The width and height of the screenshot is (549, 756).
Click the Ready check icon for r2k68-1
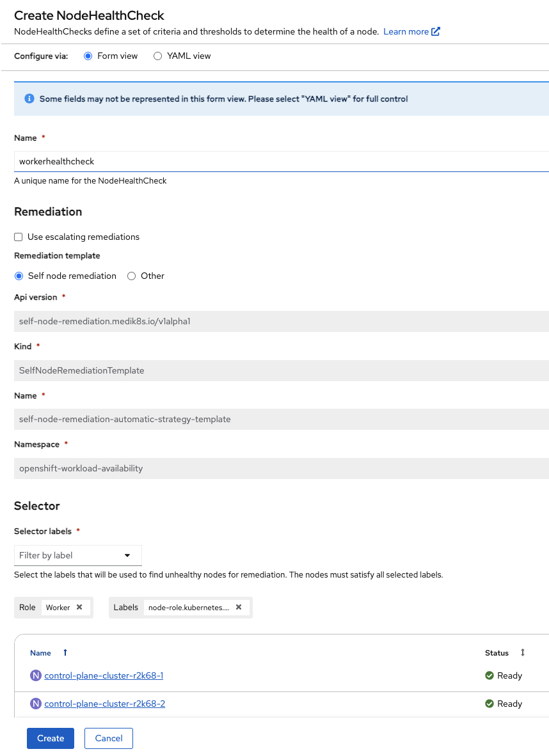coord(489,675)
